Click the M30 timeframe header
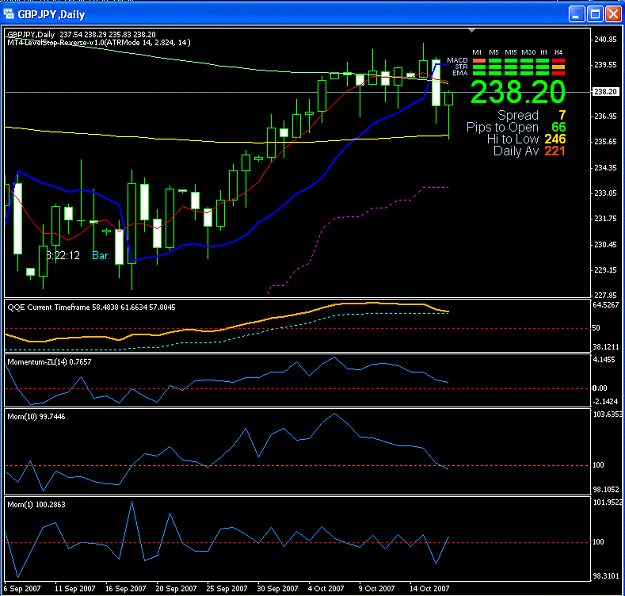 tap(529, 52)
